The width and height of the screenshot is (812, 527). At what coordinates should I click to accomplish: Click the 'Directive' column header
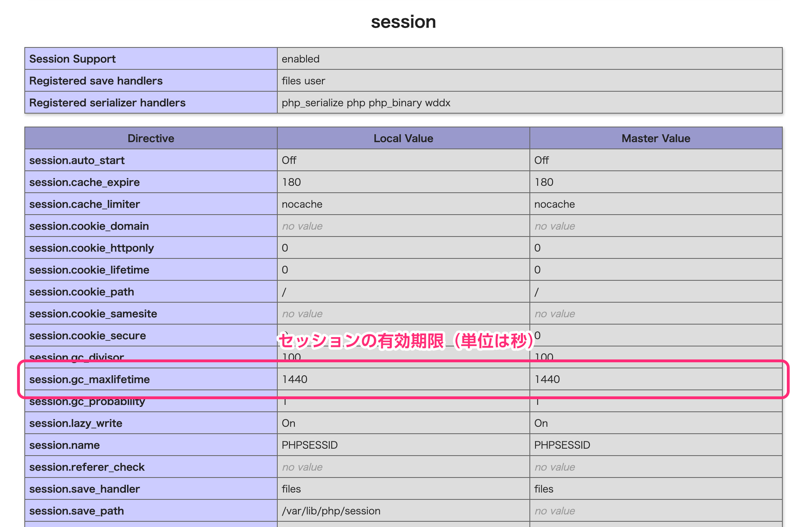[151, 138]
